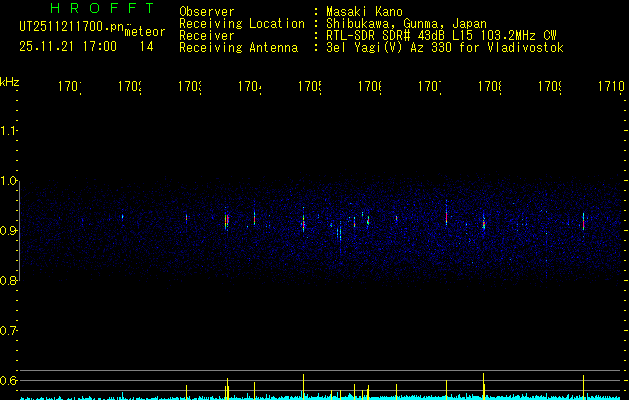The width and height of the screenshot is (629, 400).
Task: Click the yellow power spike below the 1708 echo
Action: tap(483, 386)
